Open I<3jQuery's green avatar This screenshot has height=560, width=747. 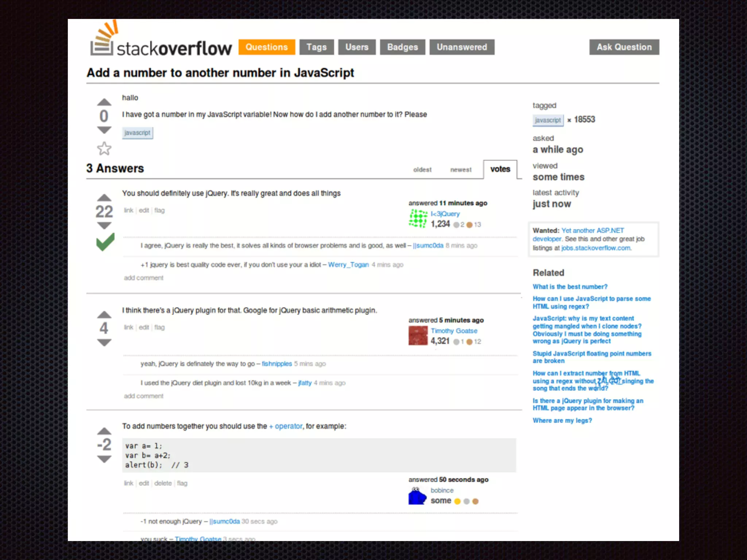(x=418, y=219)
